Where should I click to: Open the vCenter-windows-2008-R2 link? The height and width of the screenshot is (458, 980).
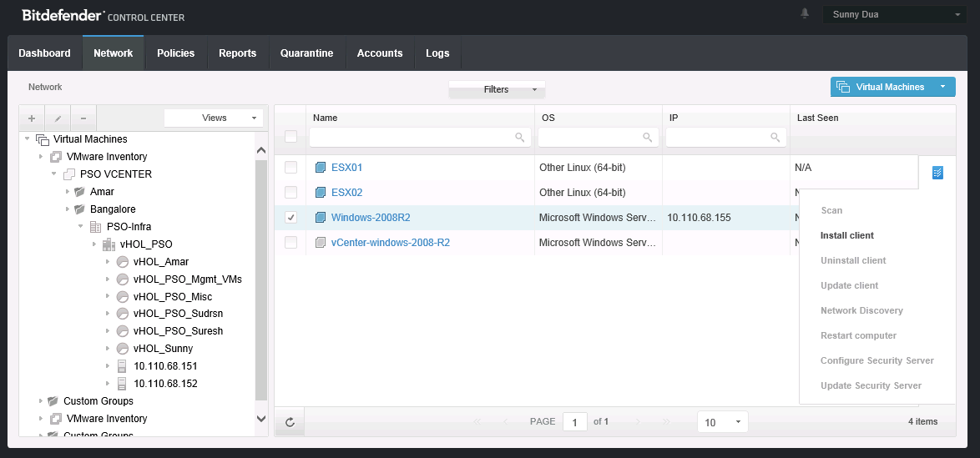[390, 243]
